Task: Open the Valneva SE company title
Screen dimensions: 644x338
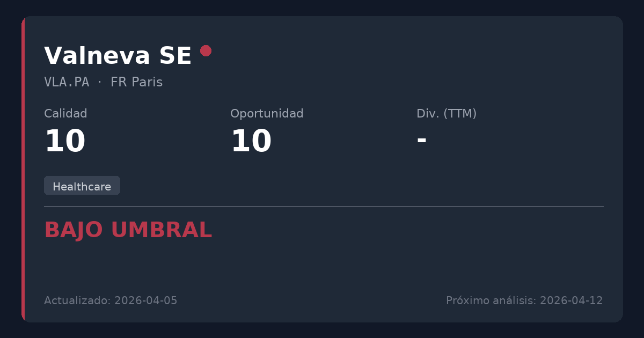Action: tap(118, 56)
